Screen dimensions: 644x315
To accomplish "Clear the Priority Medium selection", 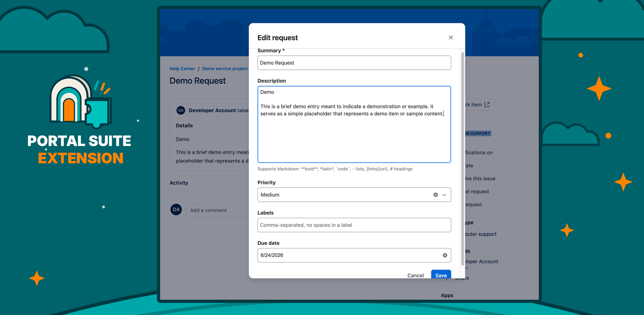I will pos(435,195).
